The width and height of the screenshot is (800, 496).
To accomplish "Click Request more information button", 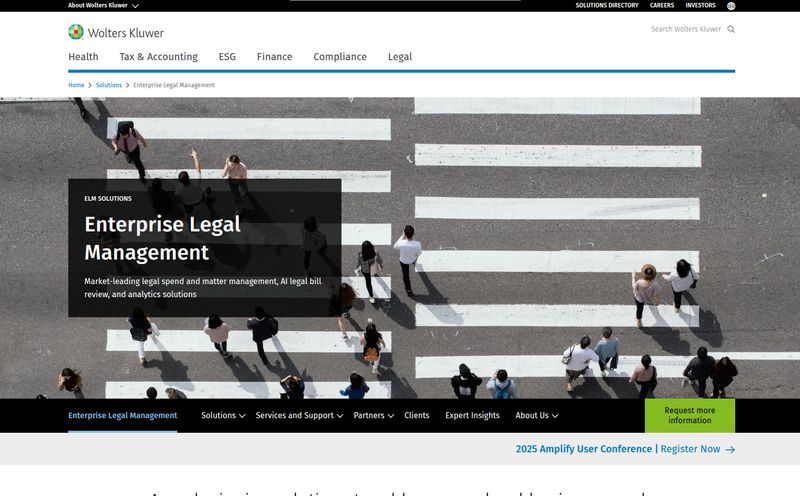I will (x=690, y=415).
